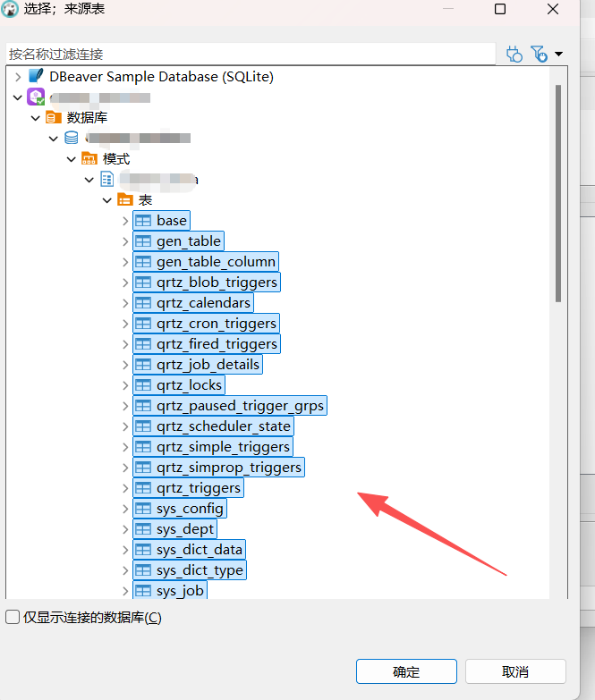Select the gen_table_column label

point(216,262)
